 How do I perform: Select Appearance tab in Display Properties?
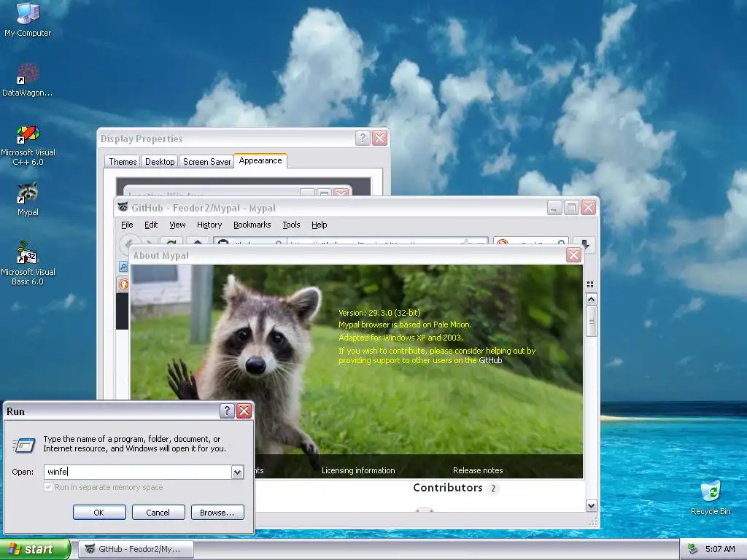coord(260,161)
